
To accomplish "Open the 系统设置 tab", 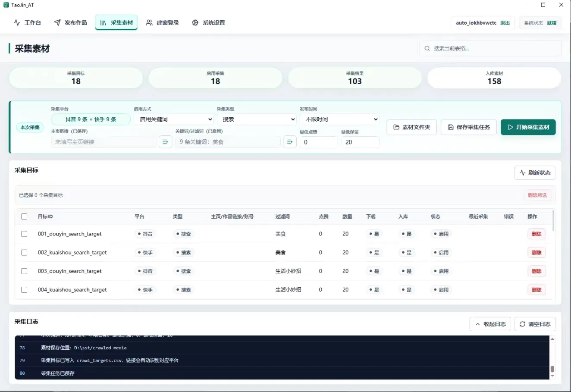I will coord(208,22).
